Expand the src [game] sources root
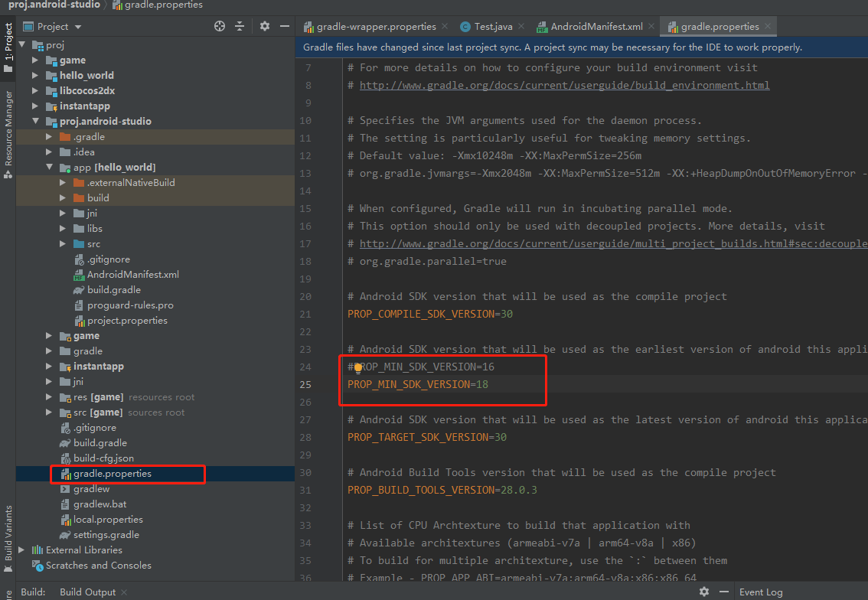 tap(49, 412)
